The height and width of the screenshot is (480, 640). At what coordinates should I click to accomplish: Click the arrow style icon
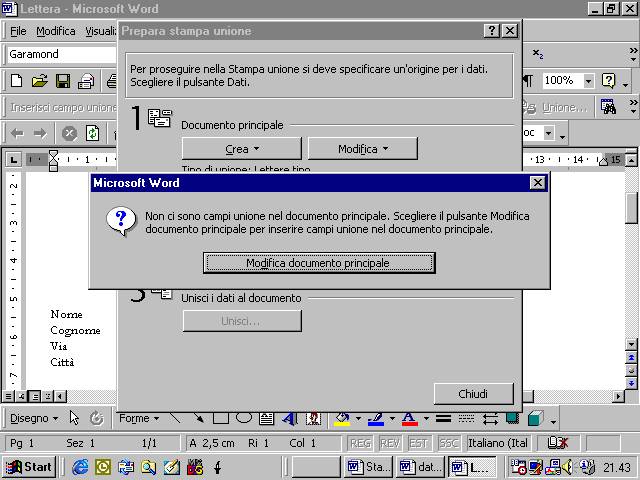[x=490, y=418]
